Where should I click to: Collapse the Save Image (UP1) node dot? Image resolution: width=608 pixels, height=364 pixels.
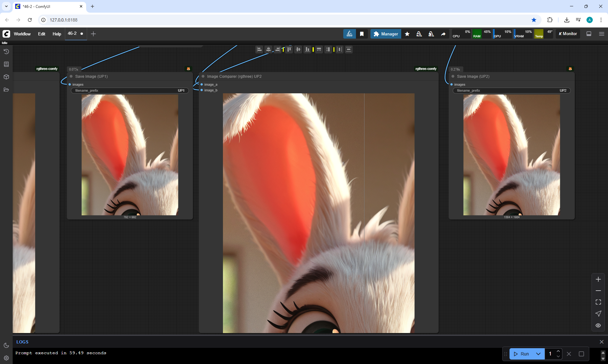(x=71, y=77)
